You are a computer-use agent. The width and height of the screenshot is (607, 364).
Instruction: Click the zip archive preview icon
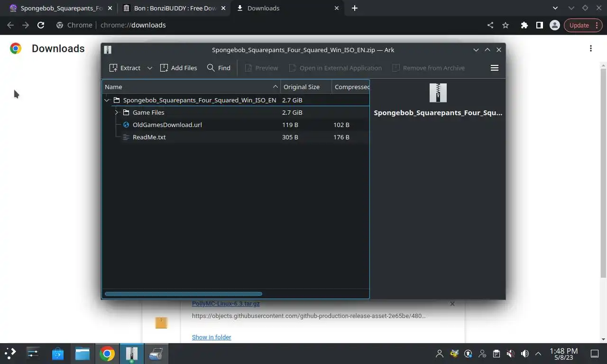438,93
